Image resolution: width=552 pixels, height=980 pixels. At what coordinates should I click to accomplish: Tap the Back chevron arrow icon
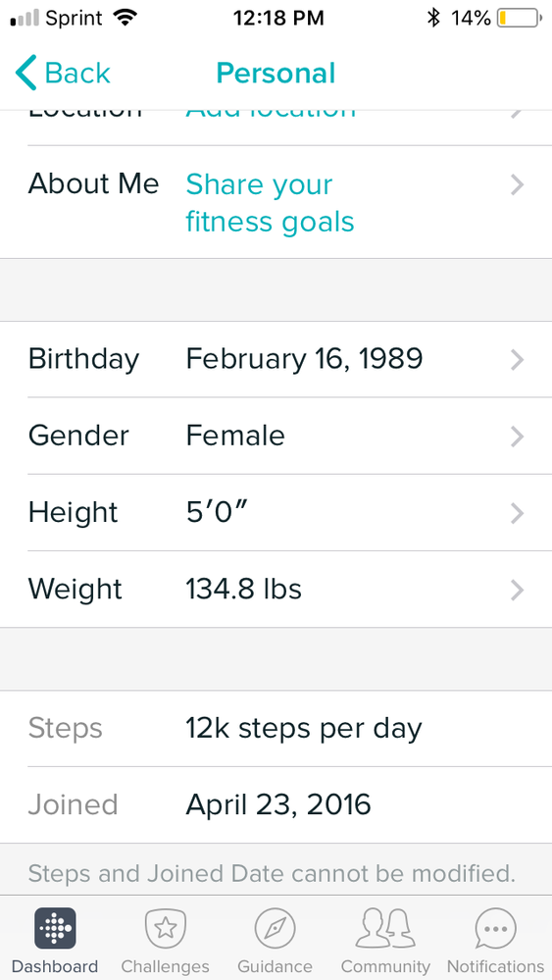pos(26,73)
